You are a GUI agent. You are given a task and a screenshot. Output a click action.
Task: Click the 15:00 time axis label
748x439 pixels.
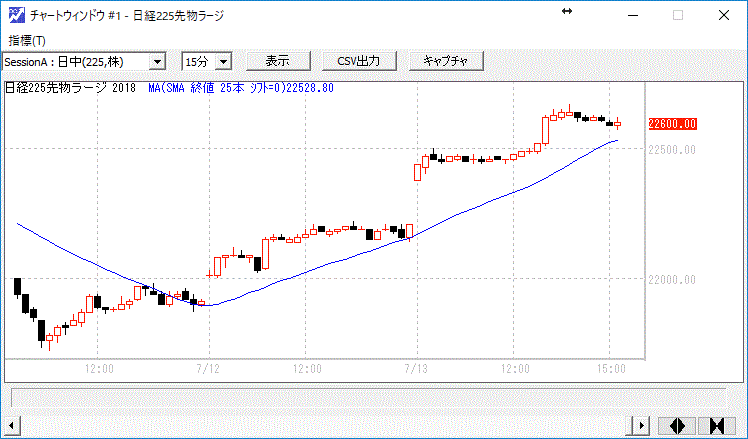(x=611, y=369)
